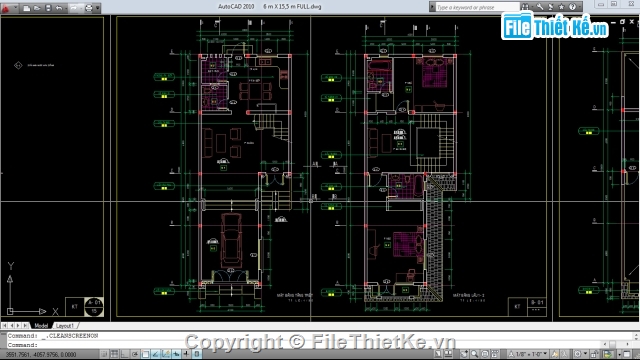This screenshot has width=640, height=360.
Task: Click the New drawing icon in Quick Access
Action: [27, 8]
